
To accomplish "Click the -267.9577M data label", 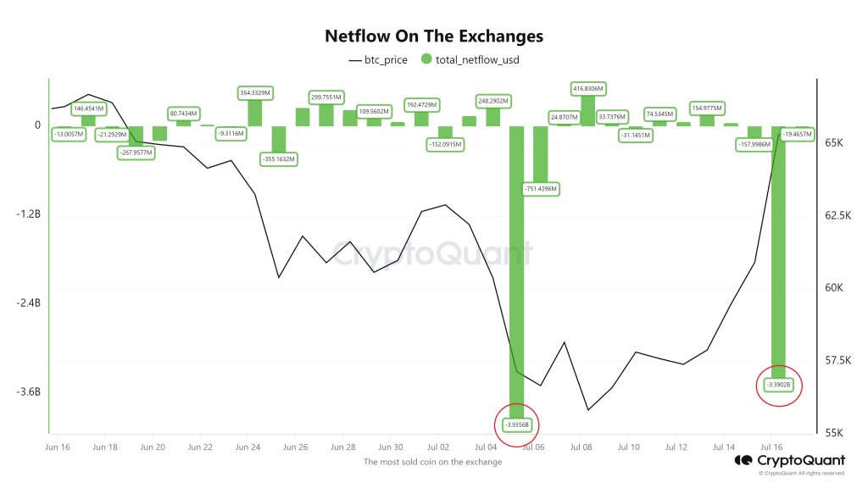I will [x=136, y=152].
